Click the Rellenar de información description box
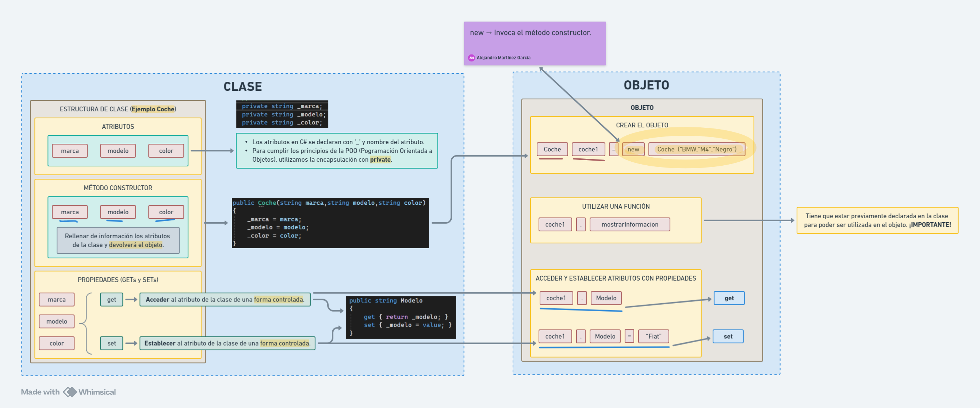980x408 pixels. tap(118, 240)
